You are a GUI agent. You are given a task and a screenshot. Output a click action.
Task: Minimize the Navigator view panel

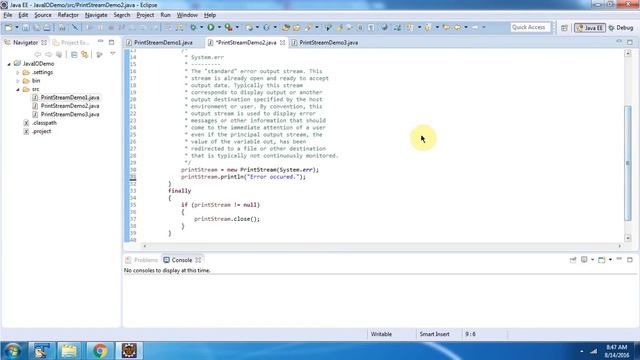tap(100, 42)
